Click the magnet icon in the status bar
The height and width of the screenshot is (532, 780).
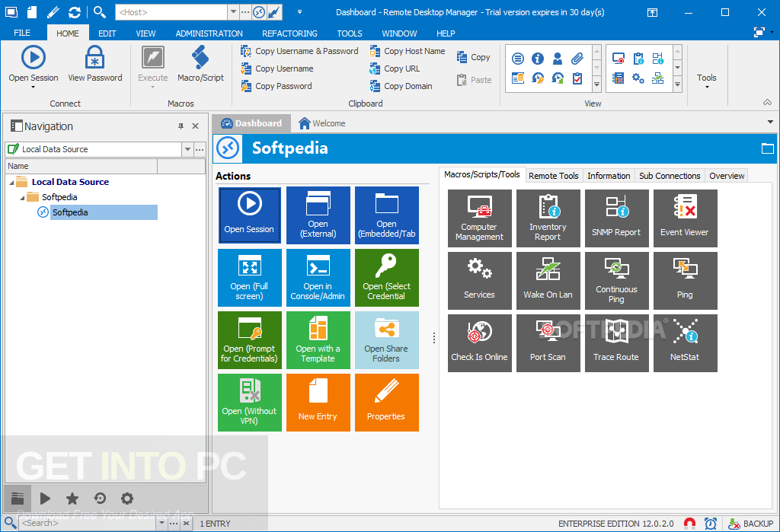[689, 523]
